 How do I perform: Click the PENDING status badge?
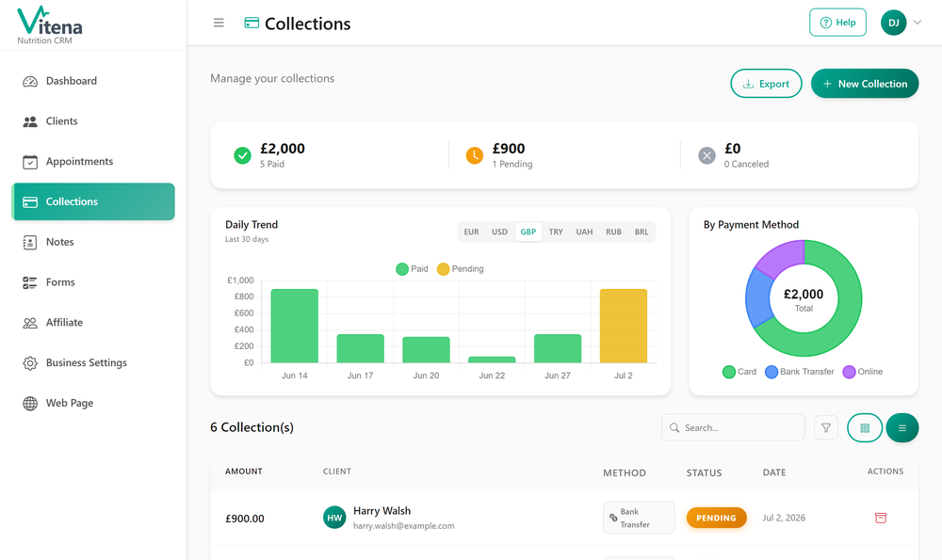tap(716, 518)
